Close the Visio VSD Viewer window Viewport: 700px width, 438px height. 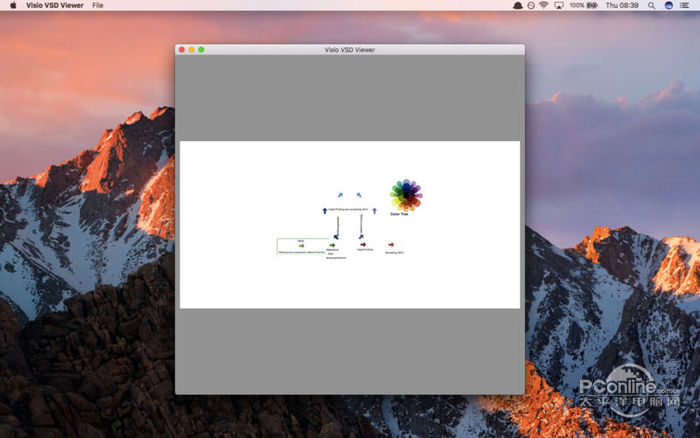point(182,50)
